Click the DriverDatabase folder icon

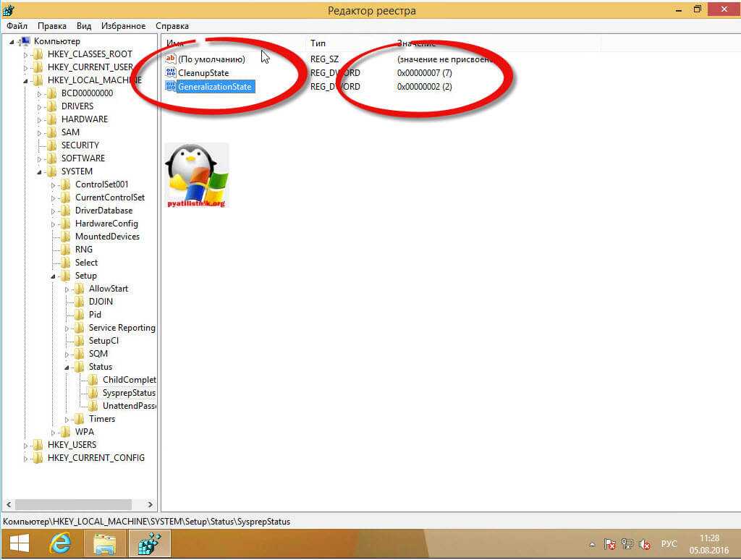66,211
